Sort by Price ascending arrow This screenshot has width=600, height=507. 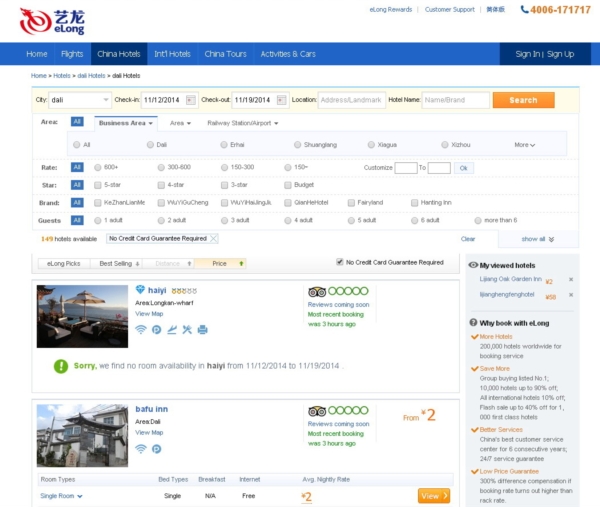point(241,263)
